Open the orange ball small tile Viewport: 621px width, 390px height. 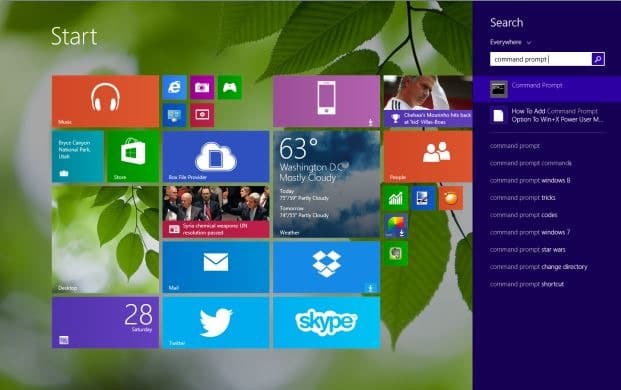point(451,198)
